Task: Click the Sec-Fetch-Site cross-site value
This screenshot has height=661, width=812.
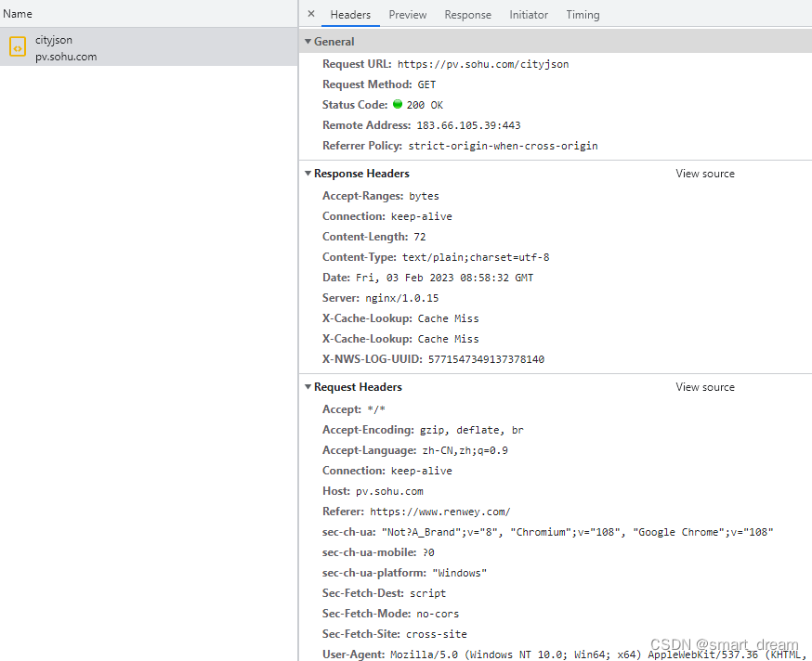Action: point(437,634)
